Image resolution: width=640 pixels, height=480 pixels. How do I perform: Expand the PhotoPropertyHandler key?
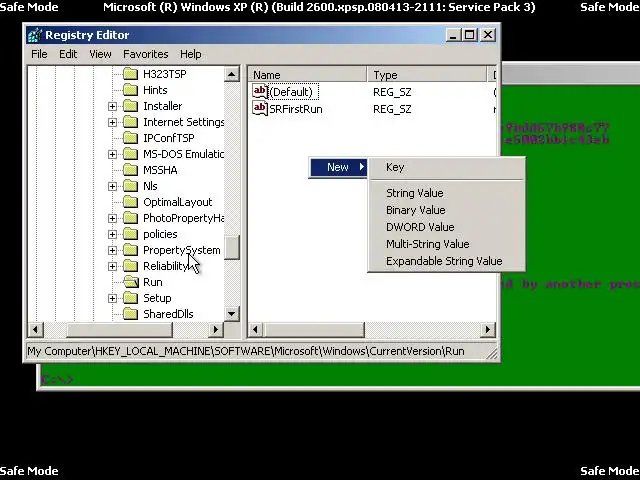coord(112,218)
